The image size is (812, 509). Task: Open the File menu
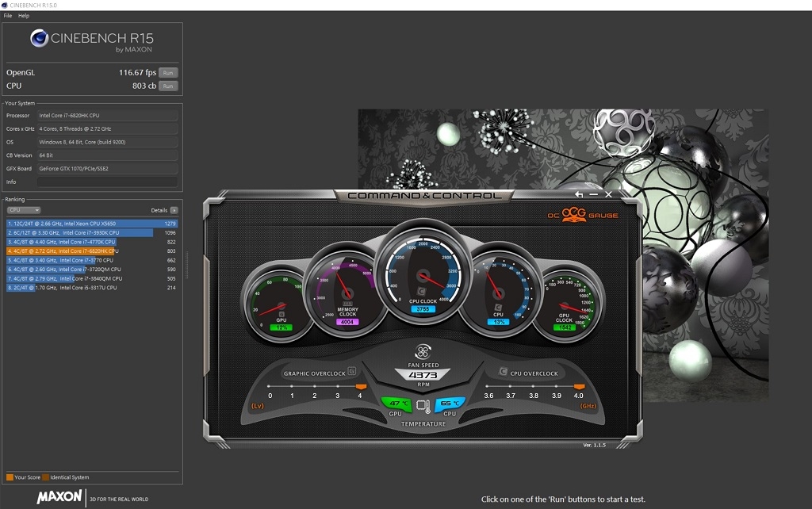[x=8, y=16]
